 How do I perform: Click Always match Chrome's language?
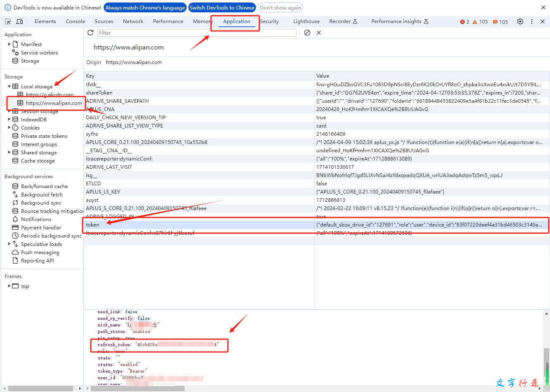point(145,7)
